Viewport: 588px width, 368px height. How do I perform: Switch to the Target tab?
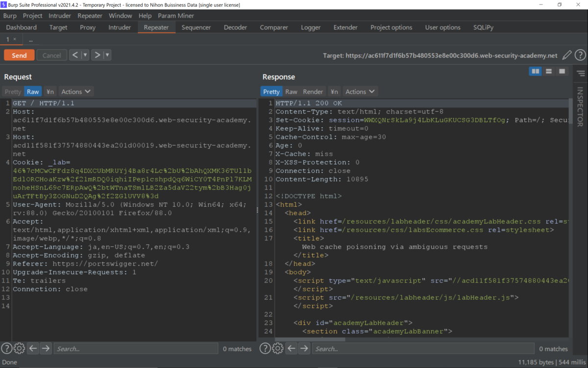point(58,27)
